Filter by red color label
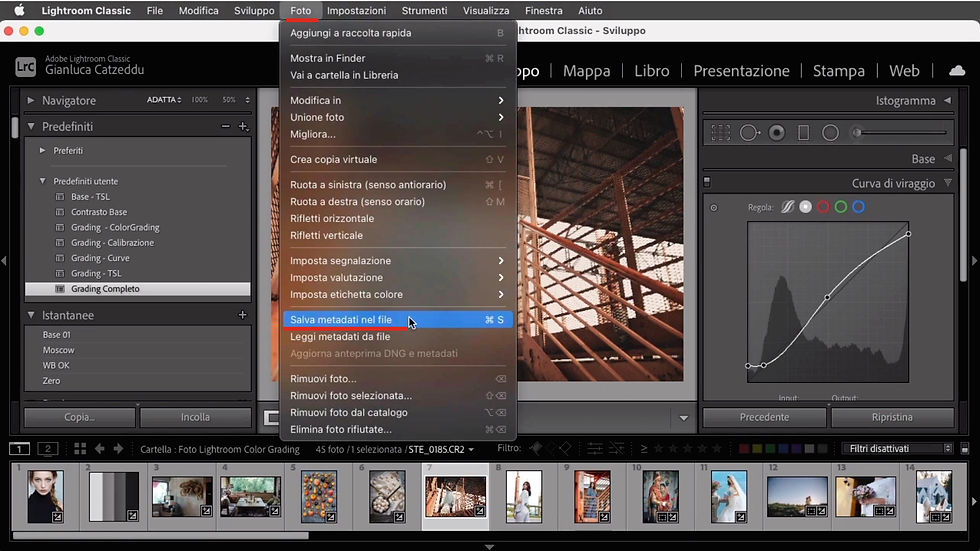The height and width of the screenshot is (551, 980). (x=744, y=449)
